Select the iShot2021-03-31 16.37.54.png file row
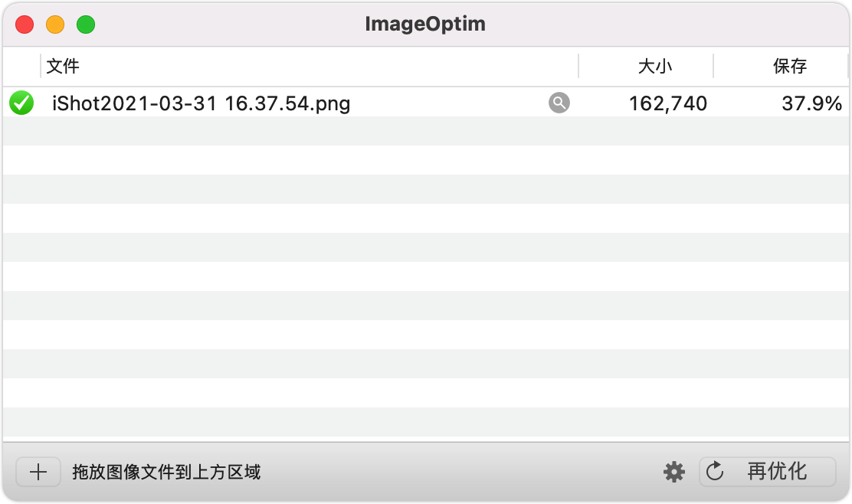 coord(201,103)
